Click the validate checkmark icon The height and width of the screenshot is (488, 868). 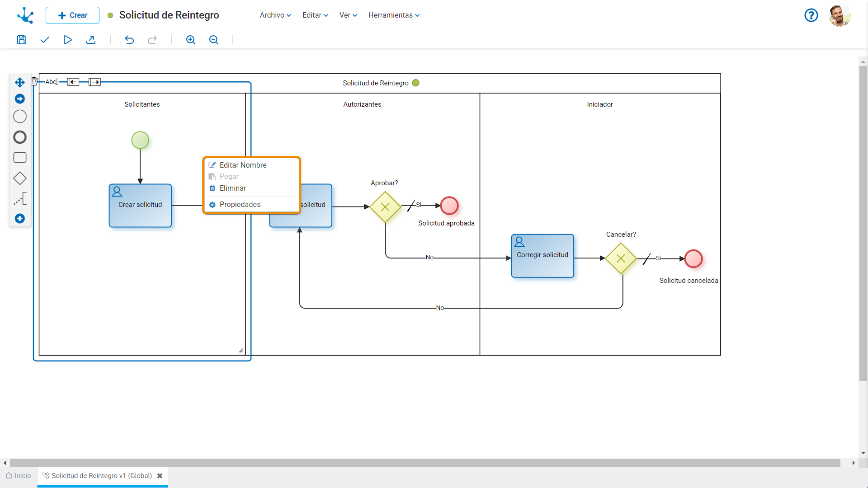[44, 40]
